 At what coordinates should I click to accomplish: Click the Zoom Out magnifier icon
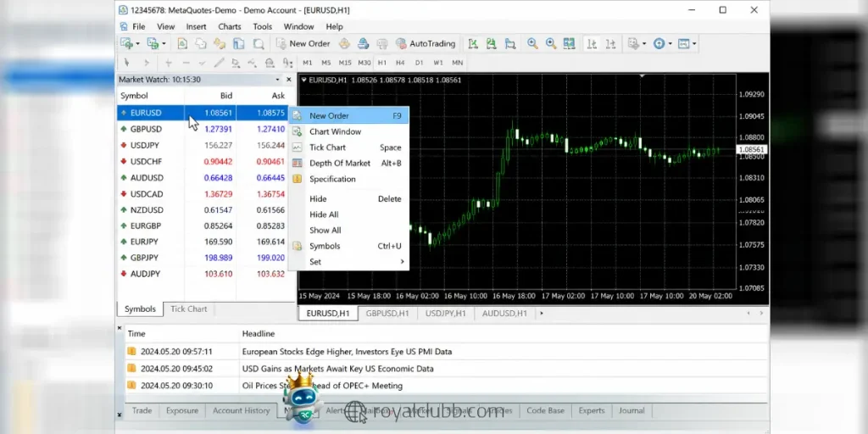pyautogui.click(x=551, y=43)
